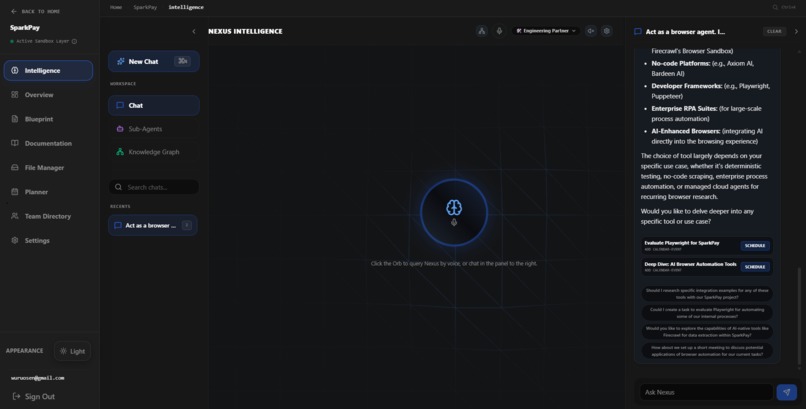The width and height of the screenshot is (806, 409).
Task: Click the Ask Nexus input field
Action: (706, 392)
